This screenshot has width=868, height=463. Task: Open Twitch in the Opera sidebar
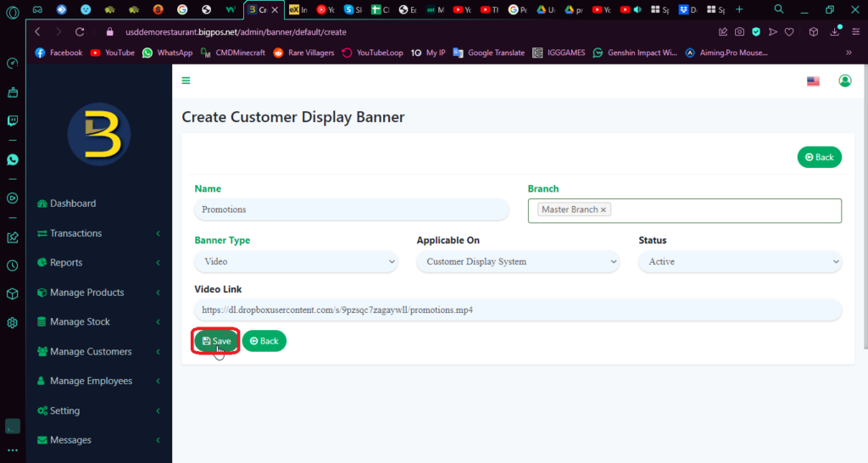(12, 120)
